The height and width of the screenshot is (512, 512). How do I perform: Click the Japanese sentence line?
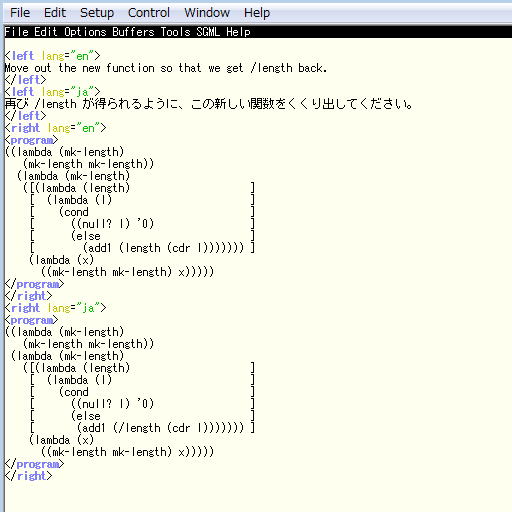(209, 104)
